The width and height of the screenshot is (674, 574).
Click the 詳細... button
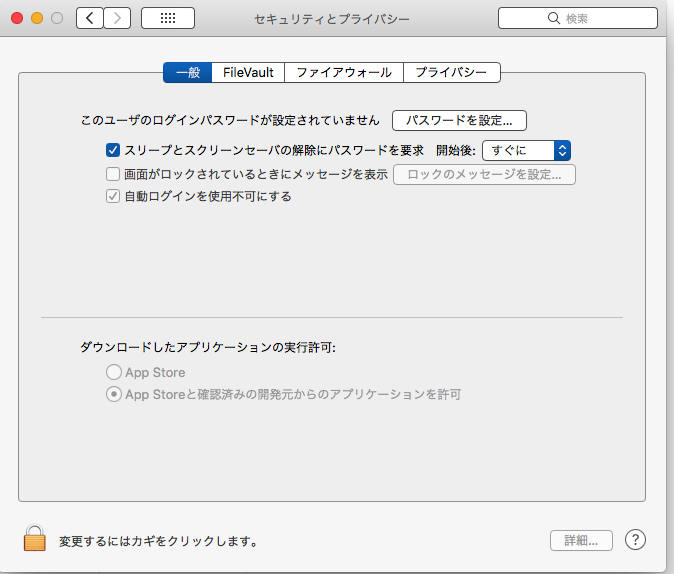[x=581, y=540]
